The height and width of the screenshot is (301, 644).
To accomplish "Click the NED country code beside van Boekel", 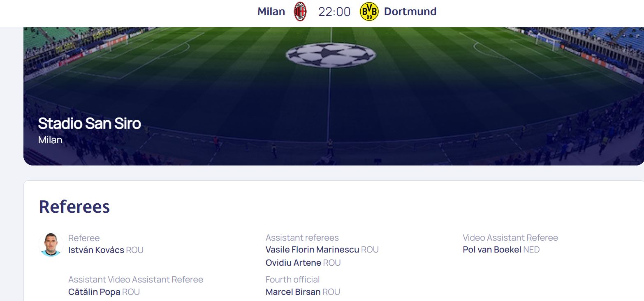I will pyautogui.click(x=531, y=249).
